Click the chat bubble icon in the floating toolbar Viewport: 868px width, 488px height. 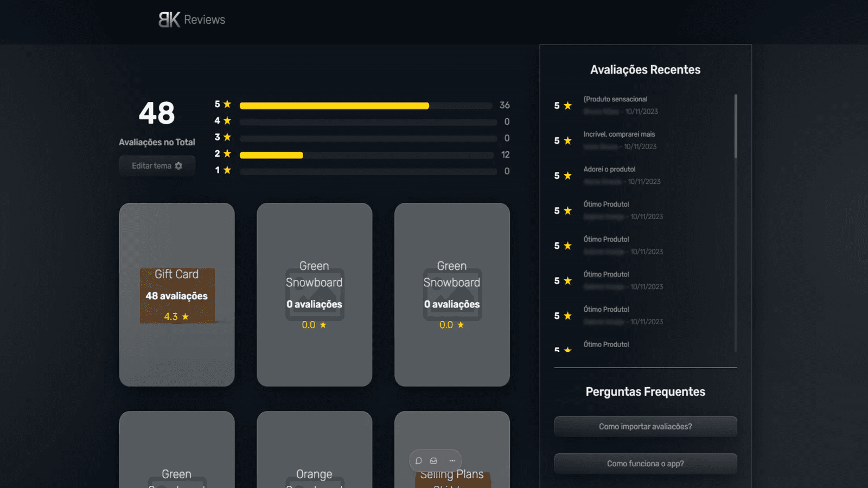[418, 460]
